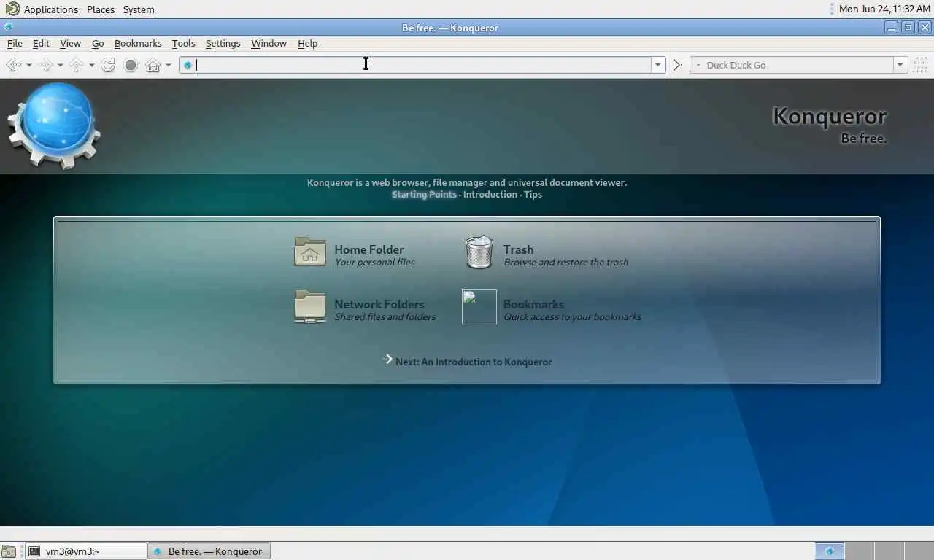This screenshot has width=934, height=560.
Task: Expand the location bar history dropdown
Action: pos(657,65)
